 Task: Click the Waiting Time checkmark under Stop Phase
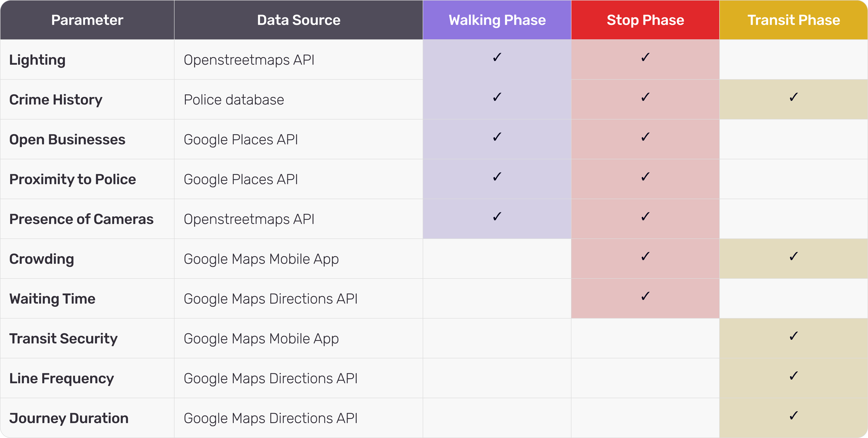(x=645, y=296)
